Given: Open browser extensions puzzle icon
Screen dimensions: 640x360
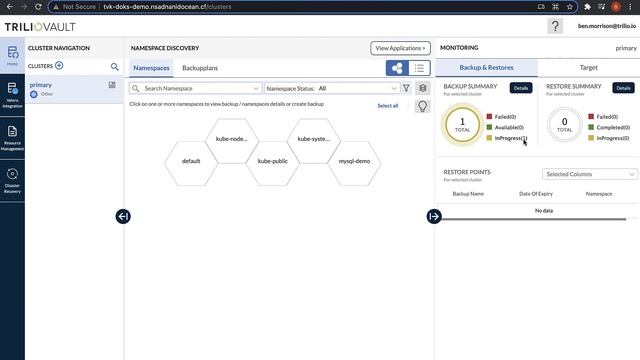Looking at the screenshot, I should click(x=587, y=7).
